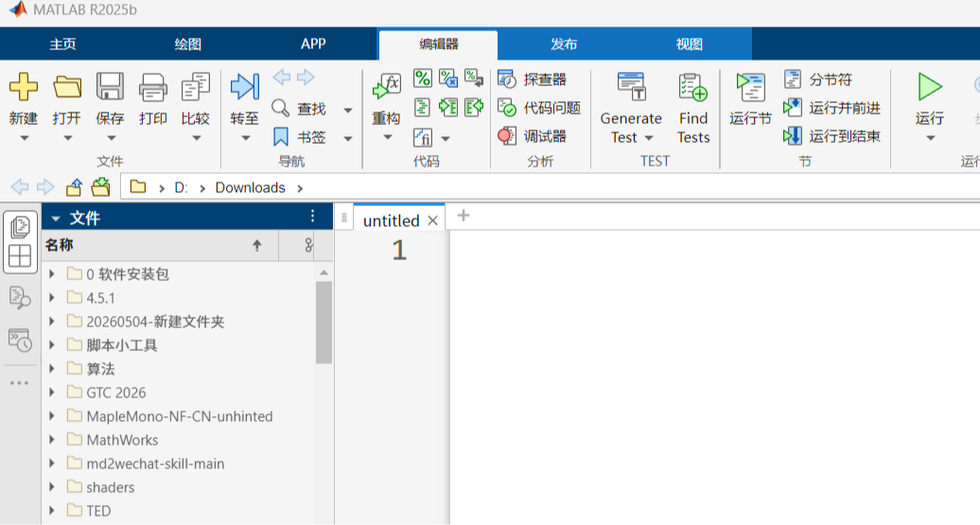Click the browse for folder icon
Screen dimensions: 980x525
[x=100, y=187]
